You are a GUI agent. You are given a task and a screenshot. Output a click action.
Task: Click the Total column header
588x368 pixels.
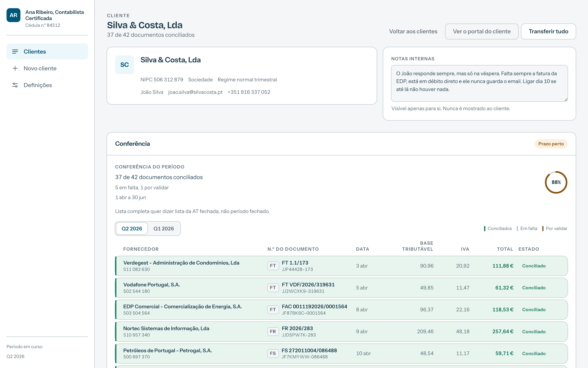point(505,249)
